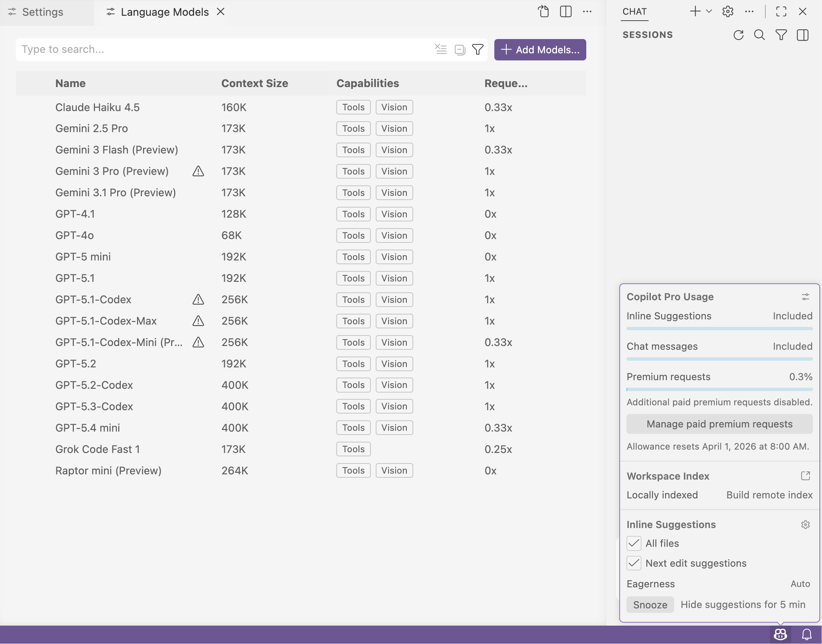Image resolution: width=822 pixels, height=644 pixels.
Task: Click the Vision badge for Claude Haiku 4.5
Action: tap(394, 107)
